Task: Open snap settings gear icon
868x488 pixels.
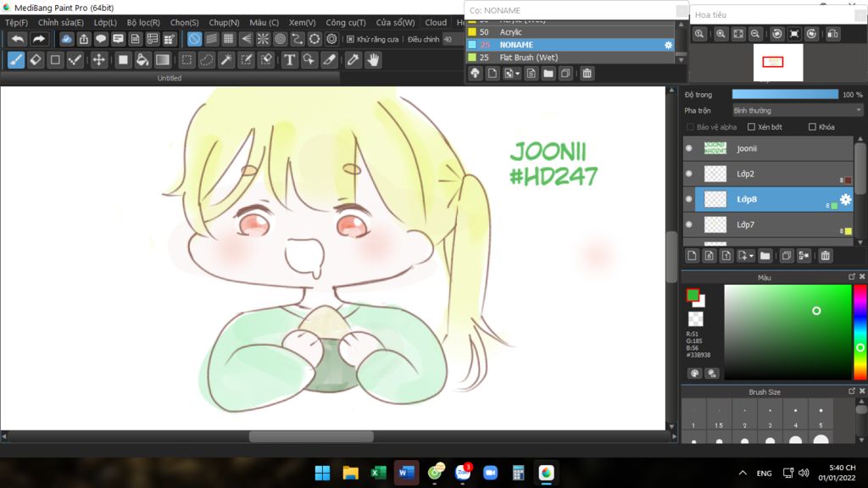Action: click(331, 39)
